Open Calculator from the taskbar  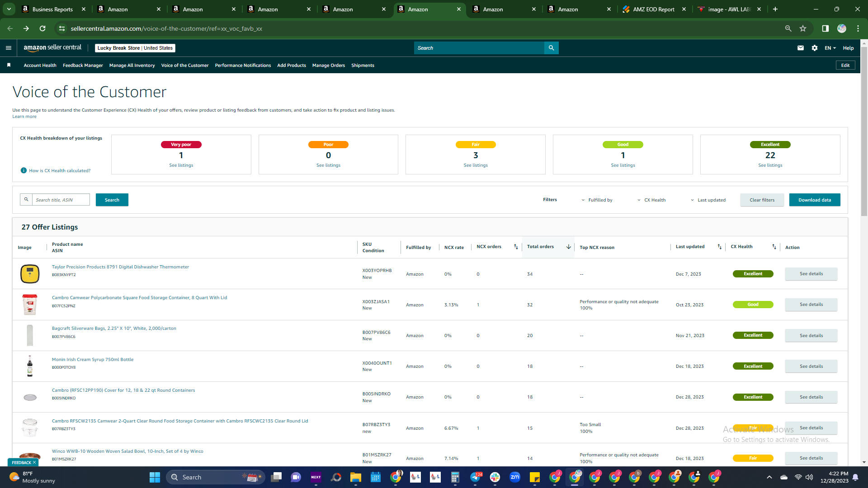pyautogui.click(x=455, y=477)
